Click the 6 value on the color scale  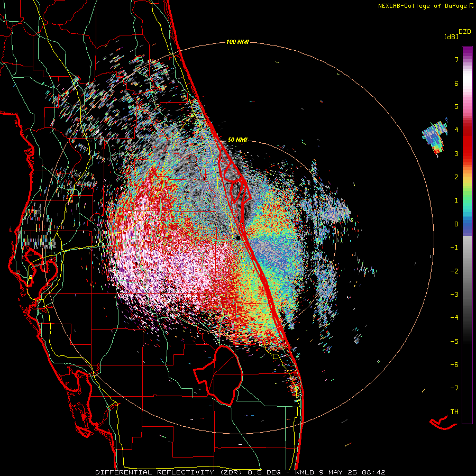tap(456, 83)
